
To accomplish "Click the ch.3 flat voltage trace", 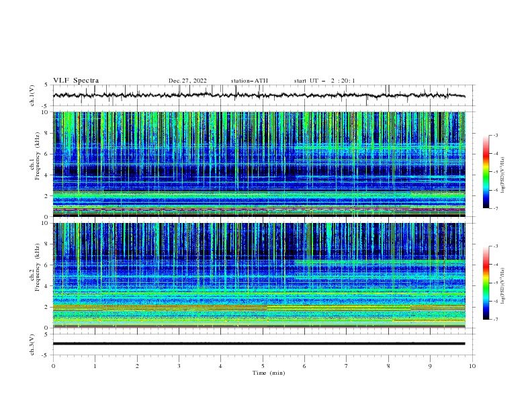I will point(259,344).
